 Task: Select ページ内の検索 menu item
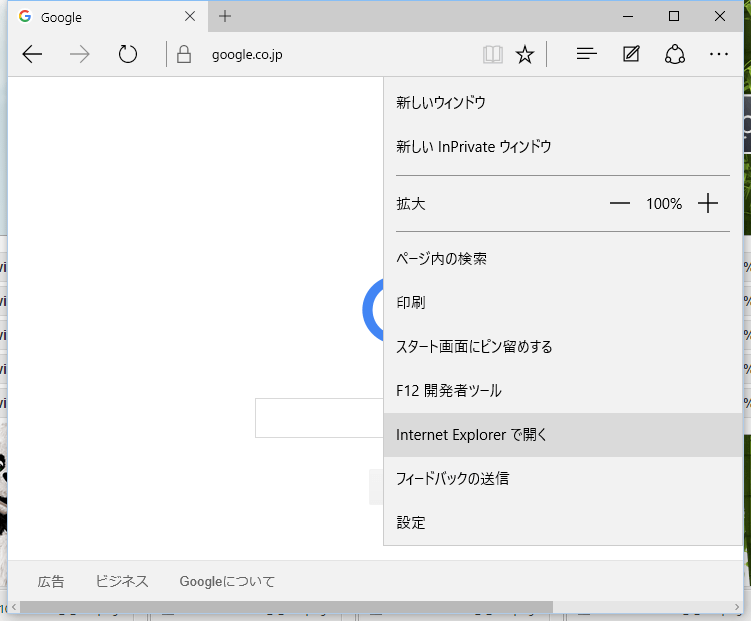(x=563, y=259)
